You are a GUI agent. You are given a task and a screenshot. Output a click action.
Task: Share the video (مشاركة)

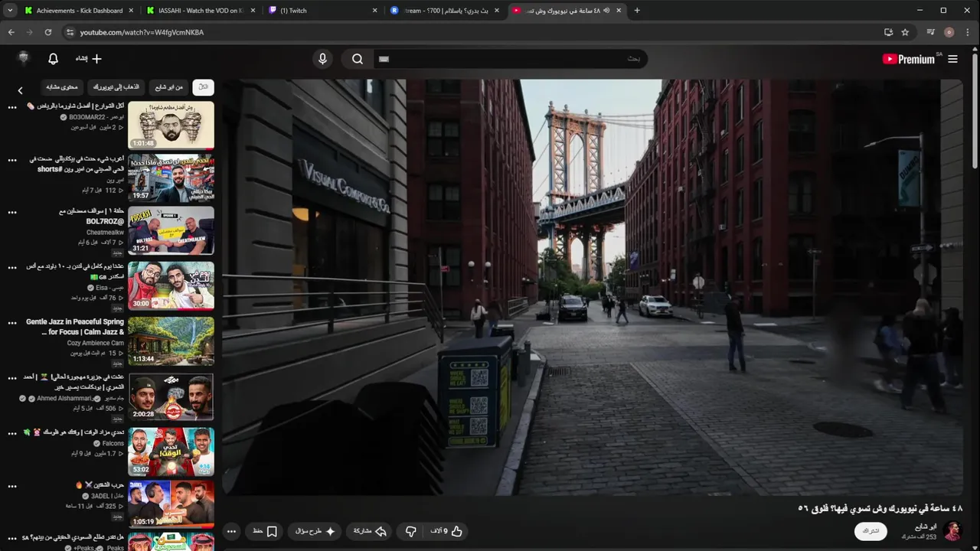point(370,531)
